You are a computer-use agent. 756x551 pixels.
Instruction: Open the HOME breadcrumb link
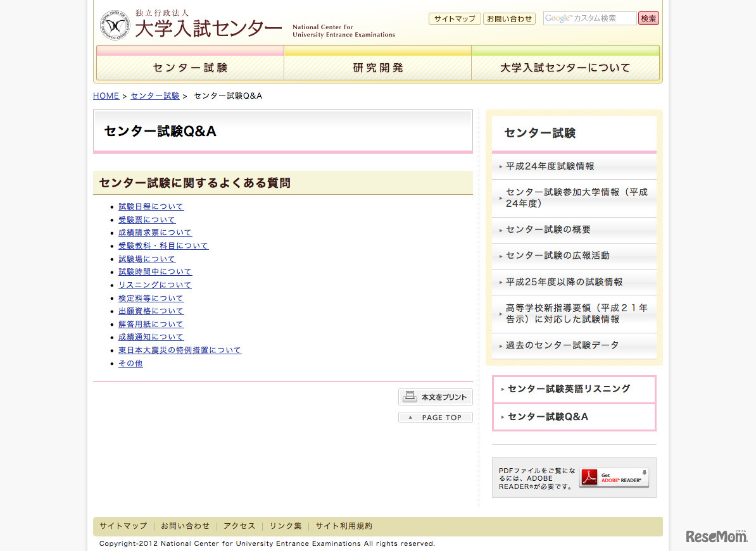(105, 96)
